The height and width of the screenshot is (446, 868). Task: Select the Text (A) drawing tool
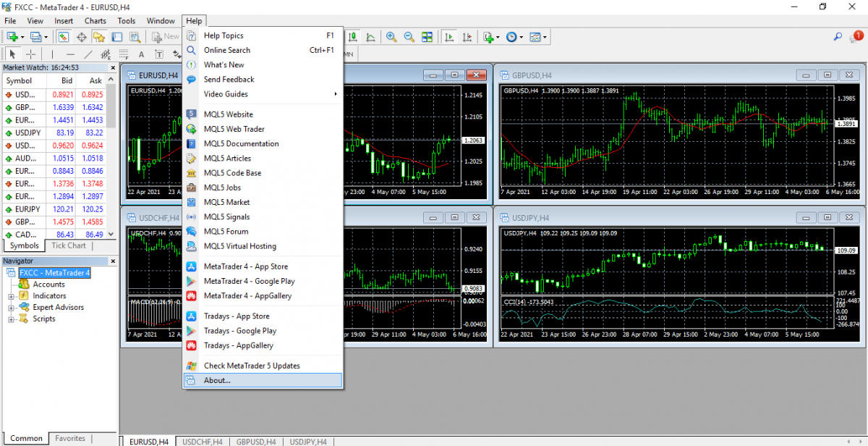coord(141,54)
